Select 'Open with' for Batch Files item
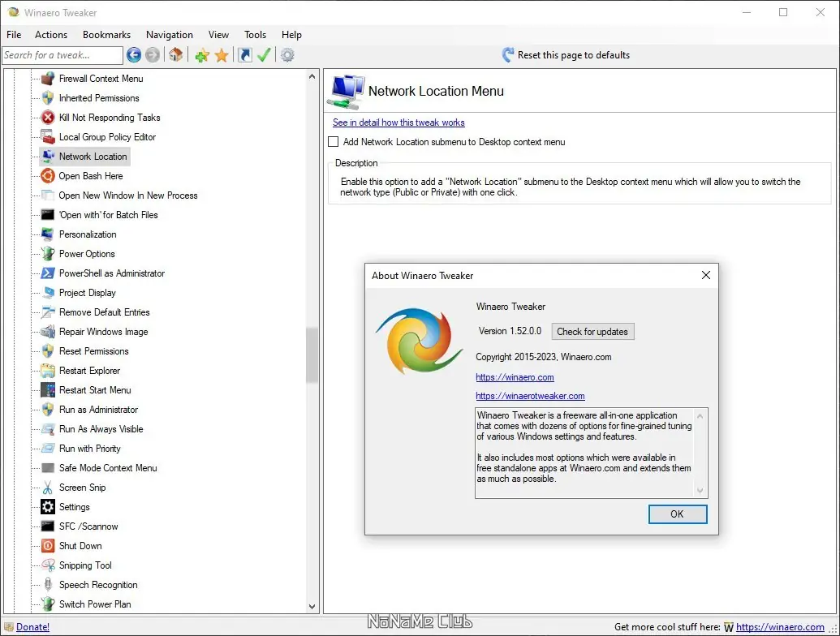The image size is (840, 636). (108, 215)
